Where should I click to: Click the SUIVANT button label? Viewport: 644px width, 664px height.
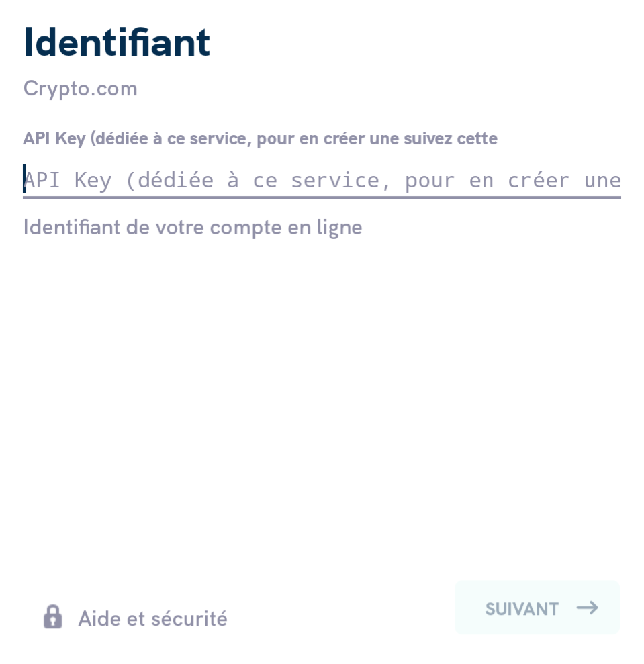[522, 609]
